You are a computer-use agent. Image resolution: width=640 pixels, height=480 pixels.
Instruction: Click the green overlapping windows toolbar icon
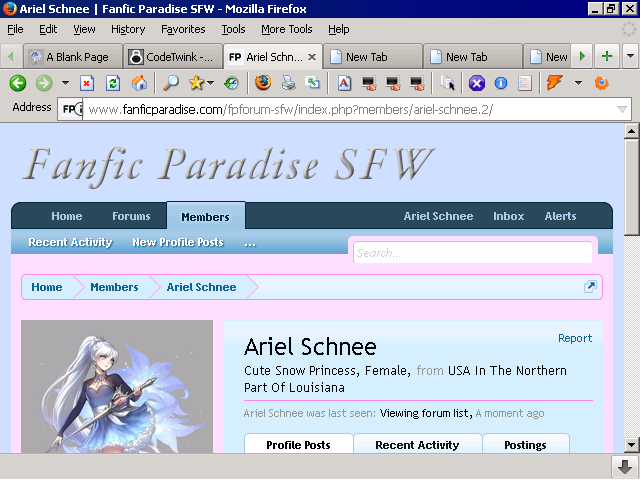pyautogui.click(x=313, y=83)
